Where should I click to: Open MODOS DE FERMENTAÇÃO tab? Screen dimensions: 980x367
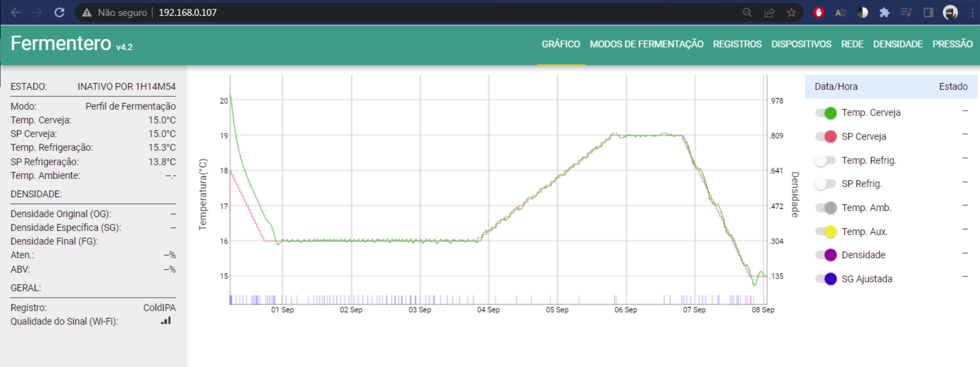point(646,44)
